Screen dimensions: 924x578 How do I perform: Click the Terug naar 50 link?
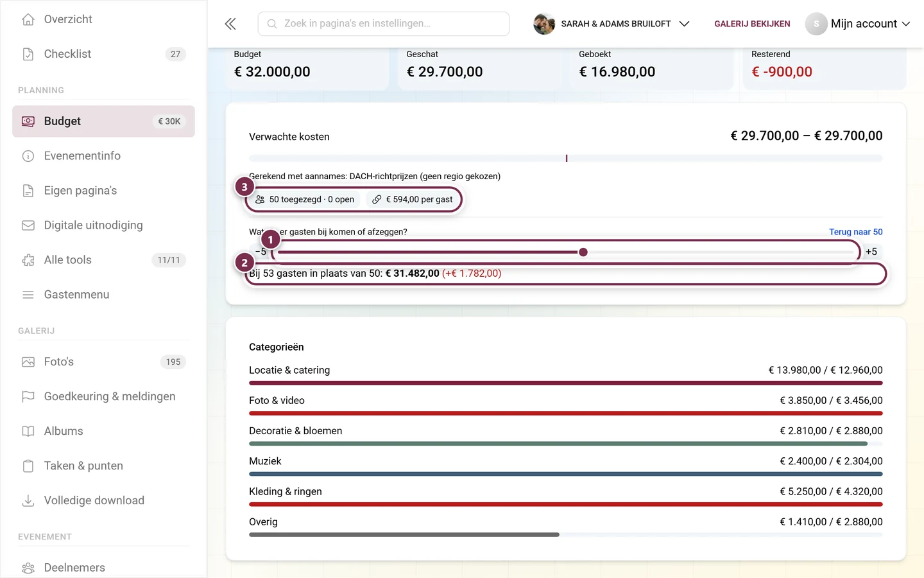point(855,232)
